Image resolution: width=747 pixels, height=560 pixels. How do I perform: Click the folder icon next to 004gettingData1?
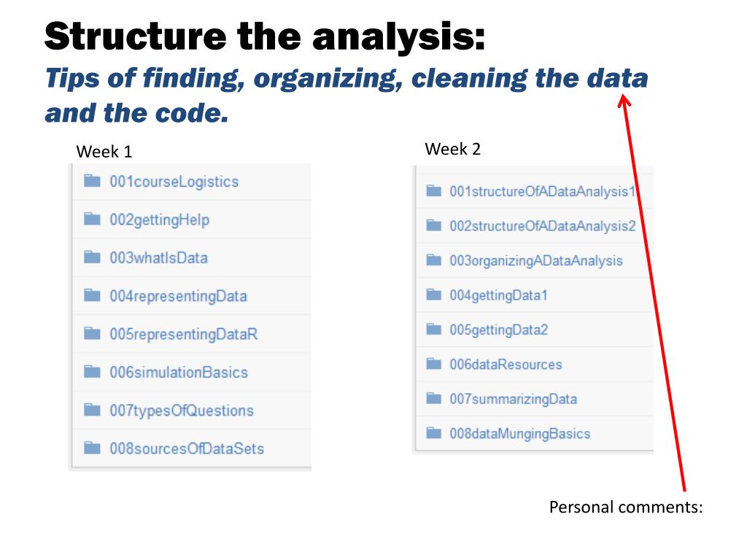(434, 295)
